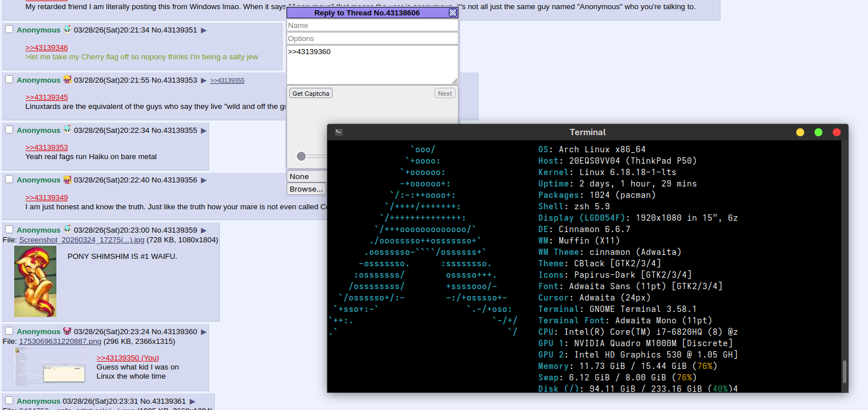Follow quote link >>43139346
This screenshot has width=868, height=410.
click(x=47, y=48)
